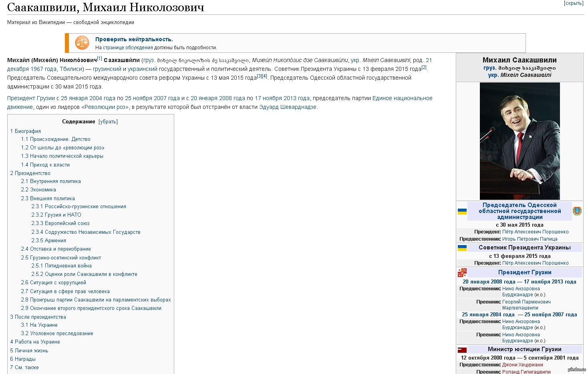
Task: Click Проверить нейтральность heading link
Action: pos(134,39)
